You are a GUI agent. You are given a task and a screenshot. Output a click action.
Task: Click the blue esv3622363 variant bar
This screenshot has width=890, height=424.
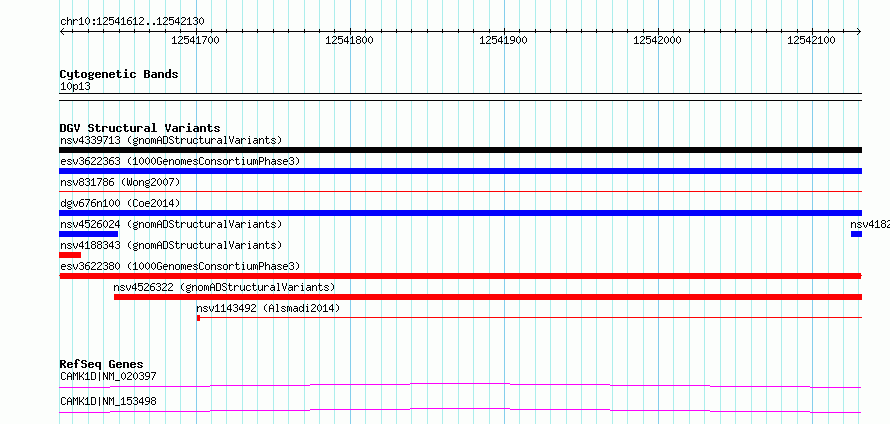point(460,171)
